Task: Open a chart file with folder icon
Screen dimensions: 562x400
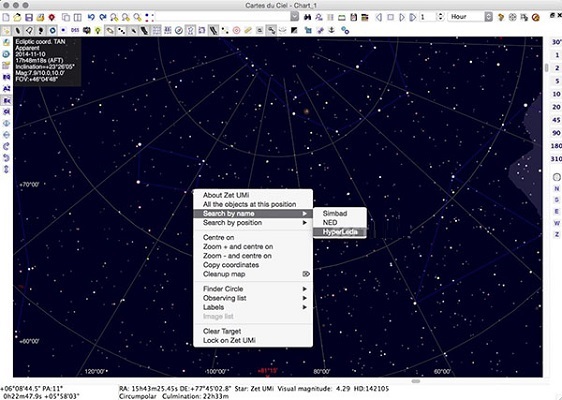Action: point(17,17)
